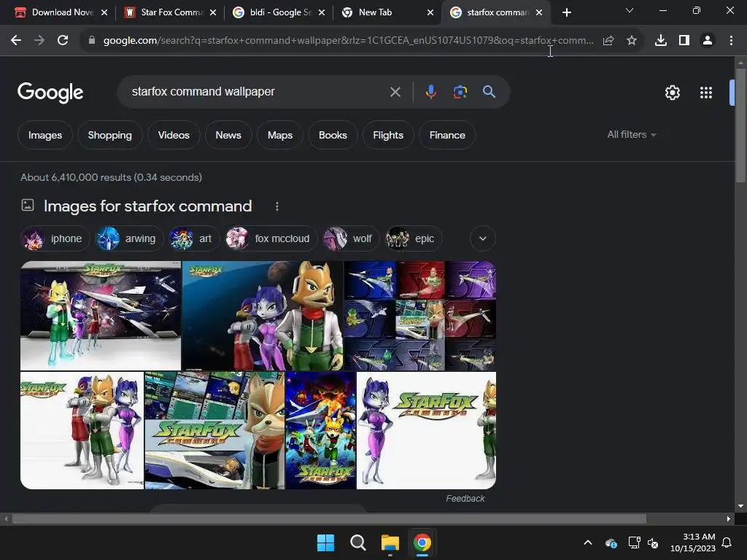Screen dimensions: 747x560
Task: Select the iphone suggestion chip
Action: 55,238
